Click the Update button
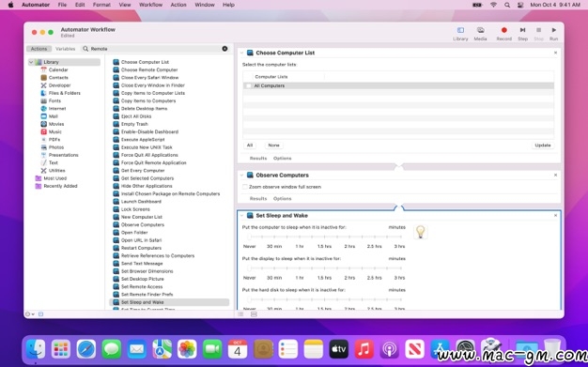Viewport: 588px width, 367px height. 543,145
